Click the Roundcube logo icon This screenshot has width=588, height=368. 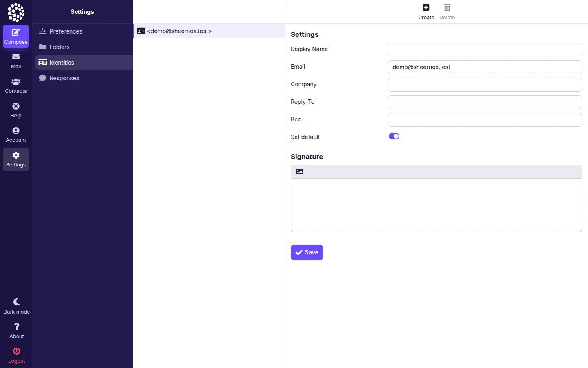point(16,12)
